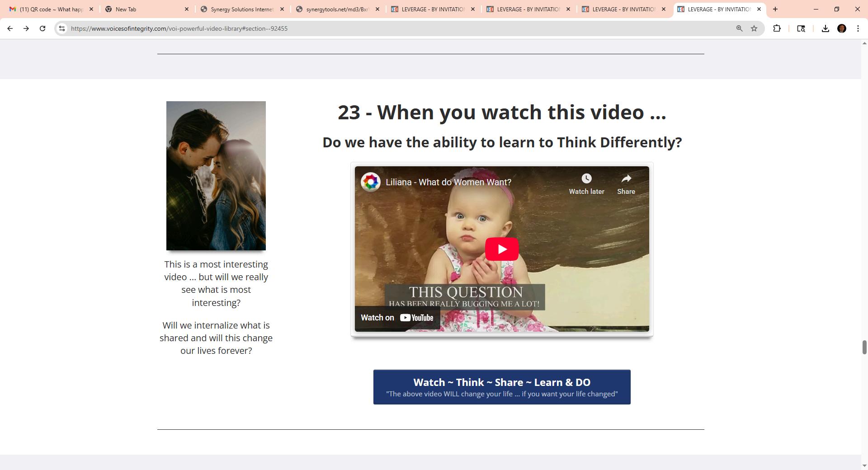Click the Watch ~ Think ~ Share button

pyautogui.click(x=502, y=387)
